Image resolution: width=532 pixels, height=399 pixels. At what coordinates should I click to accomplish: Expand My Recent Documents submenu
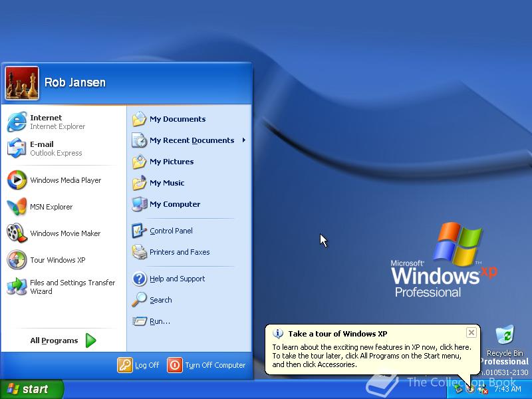pos(190,140)
